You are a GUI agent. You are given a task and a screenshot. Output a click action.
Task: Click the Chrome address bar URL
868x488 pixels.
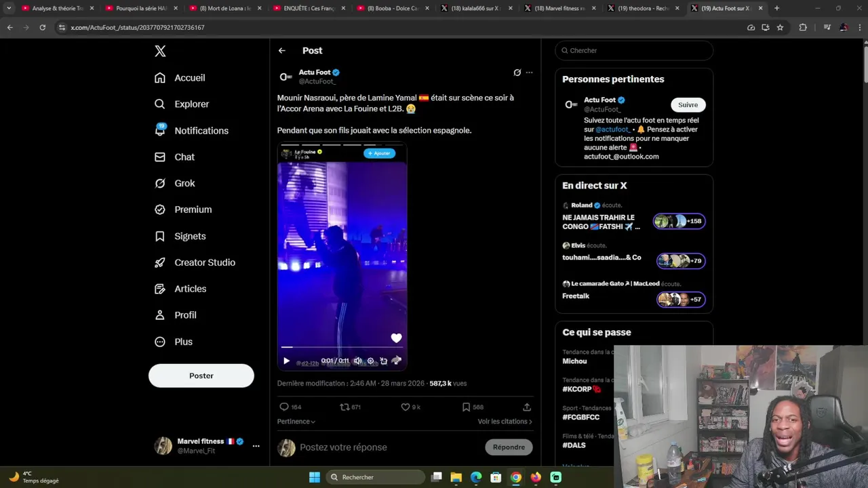click(138, 28)
